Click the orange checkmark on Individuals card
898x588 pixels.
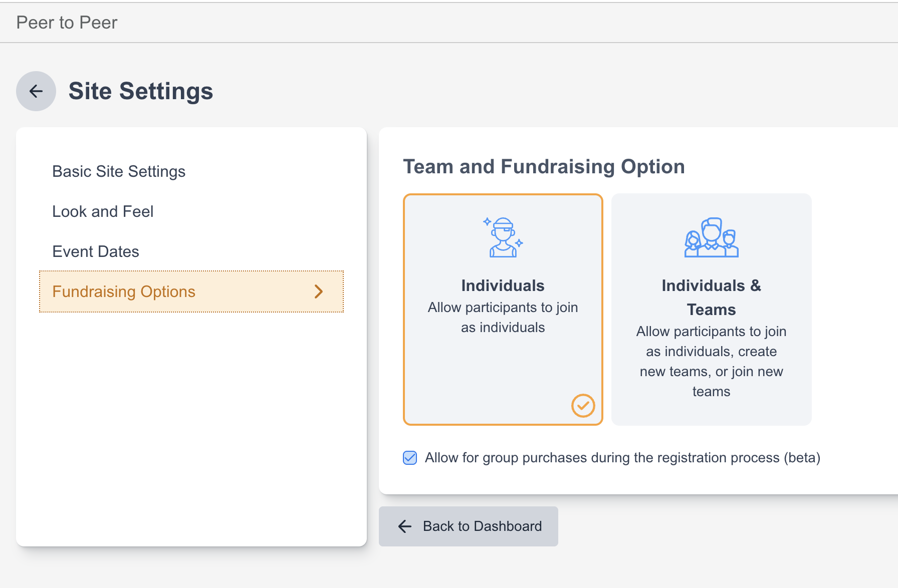tap(583, 406)
